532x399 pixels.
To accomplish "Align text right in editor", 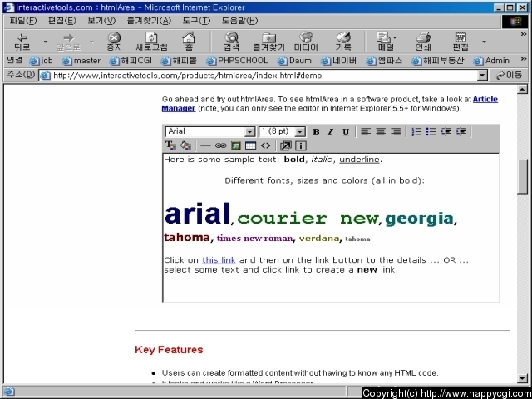I will [396, 132].
